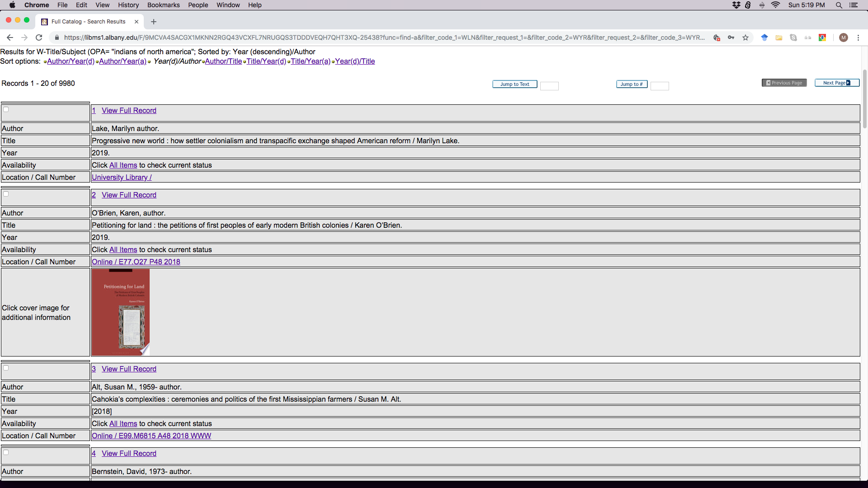868x488 pixels.
Task: Open Spotlight search in menu bar
Action: click(x=839, y=5)
